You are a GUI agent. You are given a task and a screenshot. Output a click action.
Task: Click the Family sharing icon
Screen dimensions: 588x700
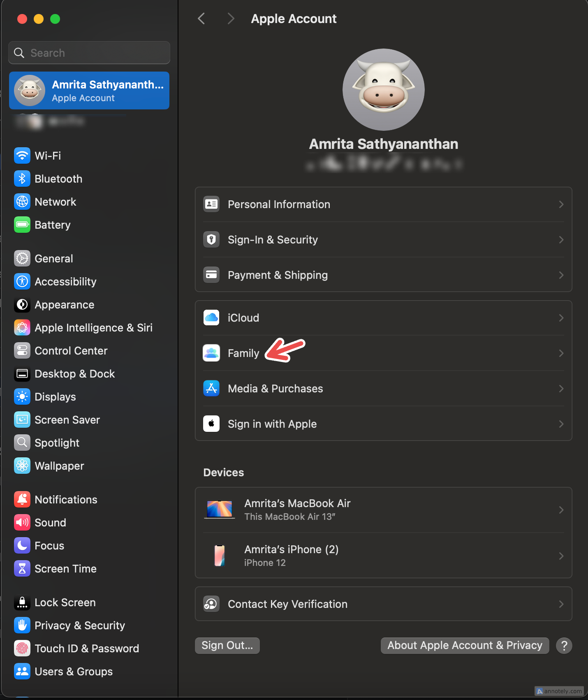point(211,353)
